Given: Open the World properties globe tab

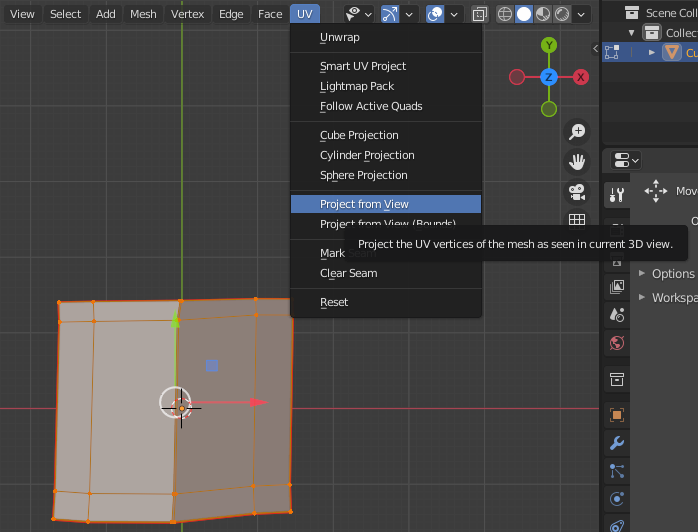Looking at the screenshot, I should click(617, 343).
